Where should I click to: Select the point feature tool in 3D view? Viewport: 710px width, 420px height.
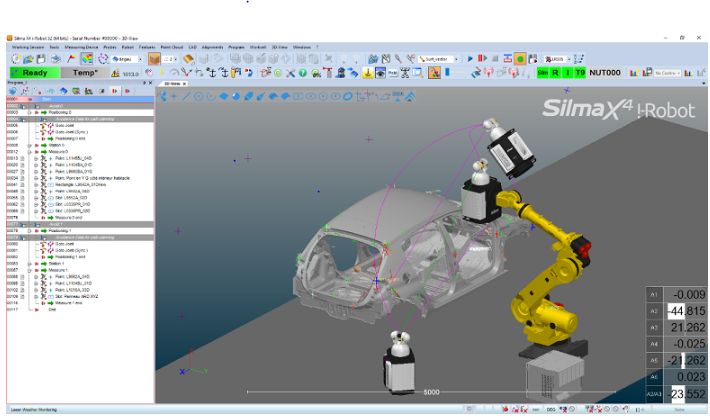click(174, 96)
